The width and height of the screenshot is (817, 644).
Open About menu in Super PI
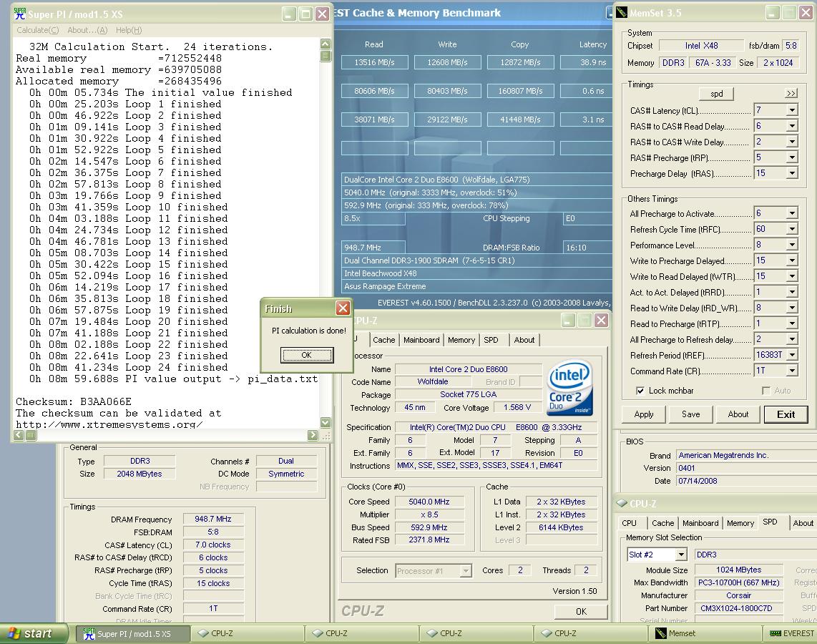tap(87, 30)
